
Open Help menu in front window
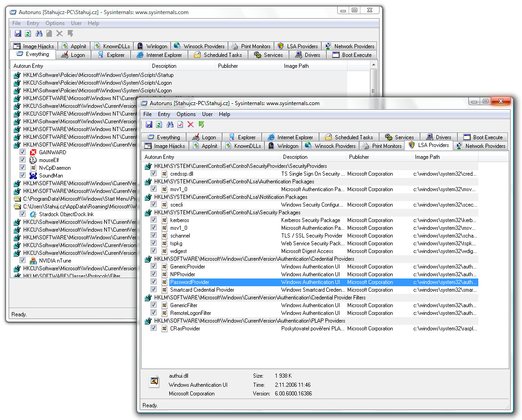(x=224, y=114)
